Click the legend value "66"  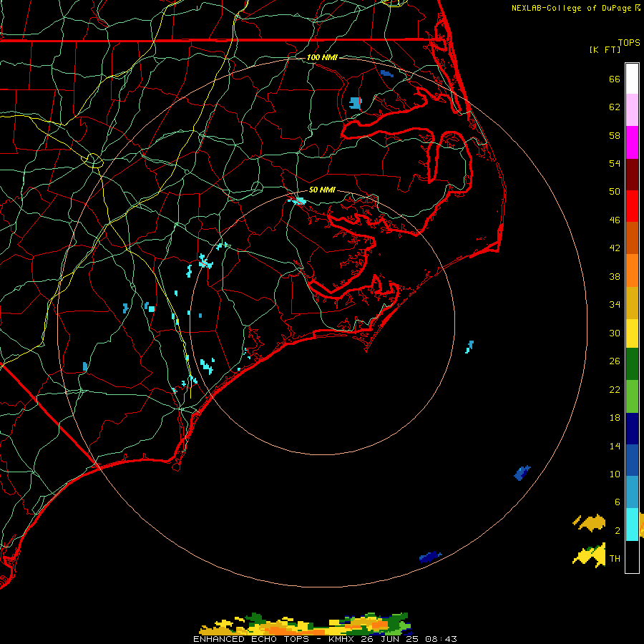click(x=615, y=79)
